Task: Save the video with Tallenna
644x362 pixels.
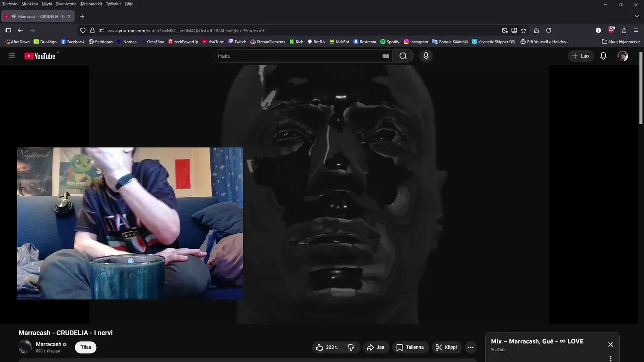Action: point(410,347)
